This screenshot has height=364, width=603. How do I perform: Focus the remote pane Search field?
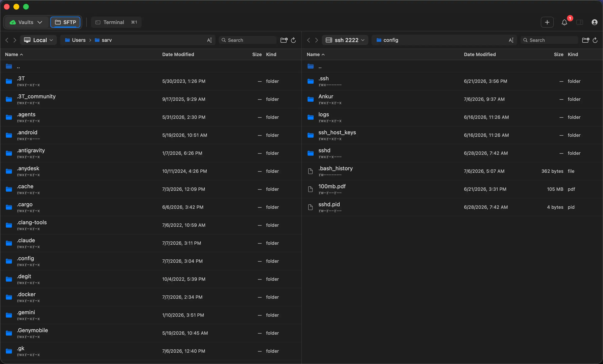[549, 40]
